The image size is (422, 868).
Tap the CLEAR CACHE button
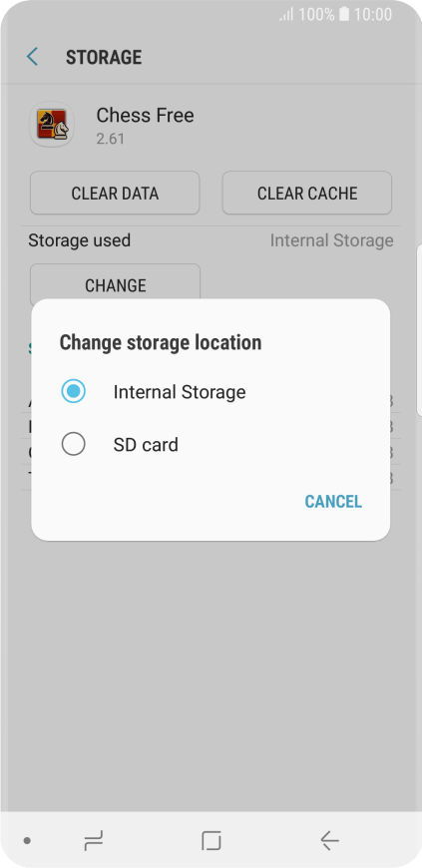tap(307, 193)
